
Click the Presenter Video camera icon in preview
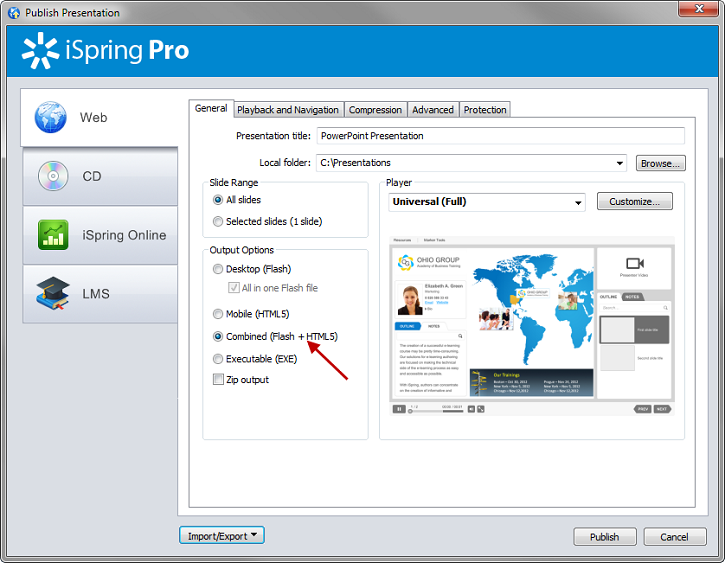coord(634,263)
